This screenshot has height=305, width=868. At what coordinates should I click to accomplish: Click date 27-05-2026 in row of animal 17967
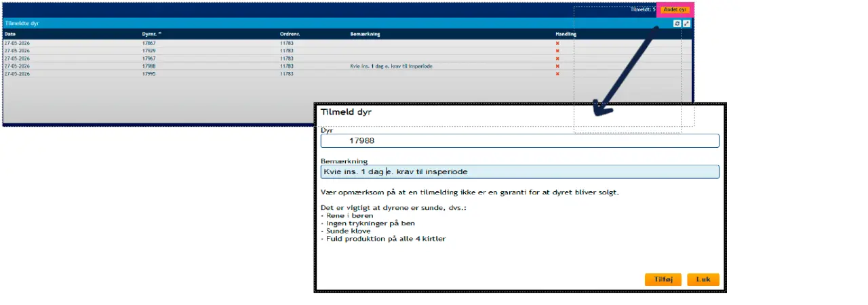pyautogui.click(x=17, y=58)
